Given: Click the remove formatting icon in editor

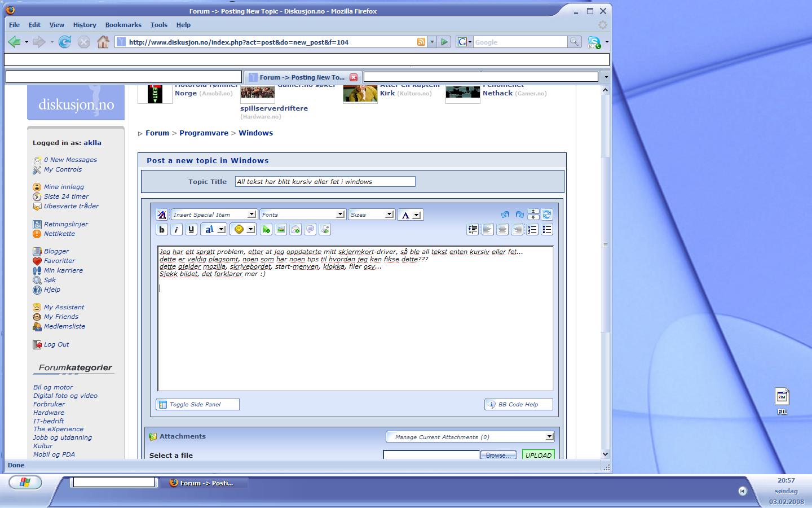Looking at the screenshot, I should click(x=162, y=214).
